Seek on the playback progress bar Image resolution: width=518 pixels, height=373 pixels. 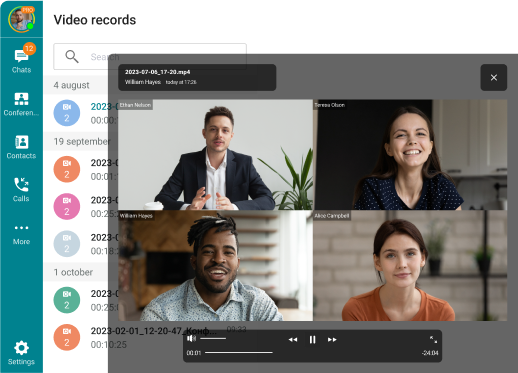pyautogui.click(x=239, y=353)
